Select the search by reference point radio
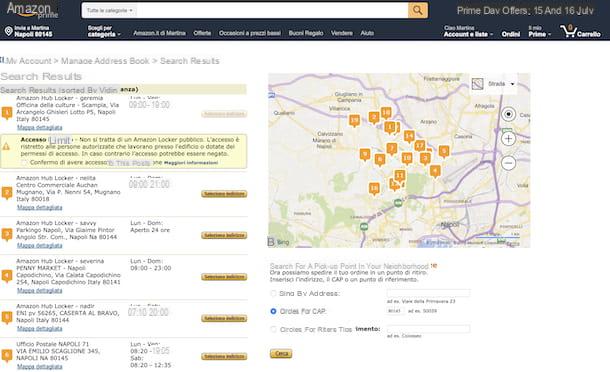610x372 pixels. coord(273,329)
